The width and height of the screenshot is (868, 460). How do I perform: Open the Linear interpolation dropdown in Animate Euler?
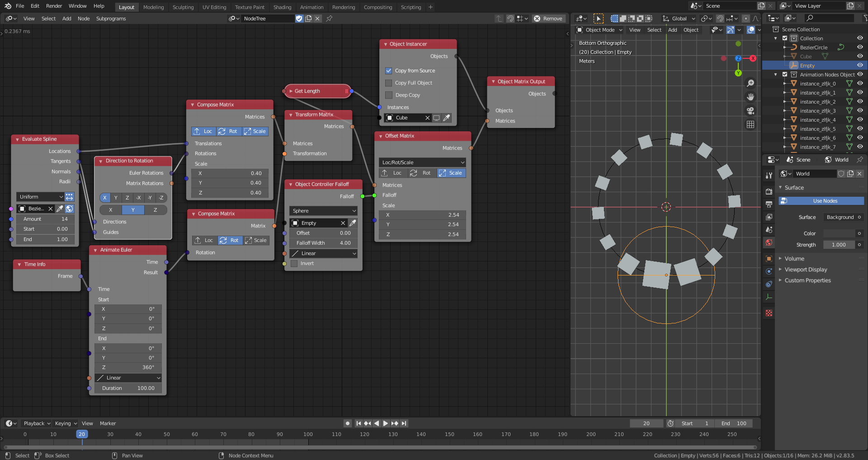[x=128, y=378]
